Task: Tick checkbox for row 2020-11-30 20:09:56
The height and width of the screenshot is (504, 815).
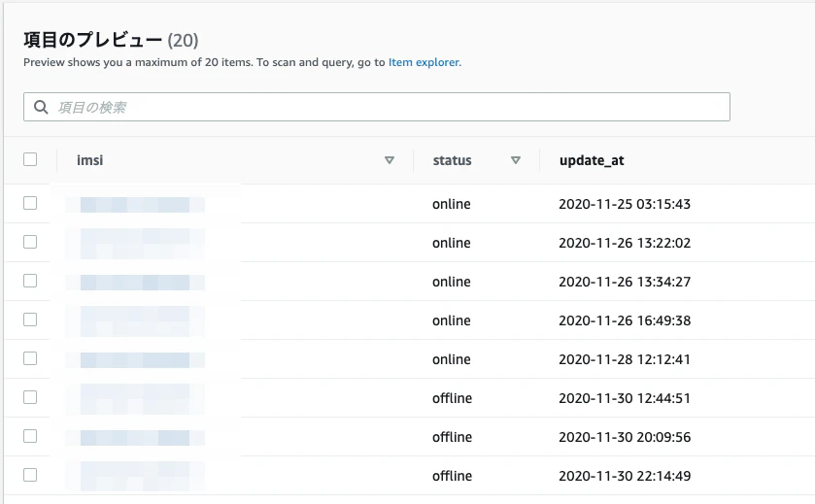Action: [x=30, y=436]
